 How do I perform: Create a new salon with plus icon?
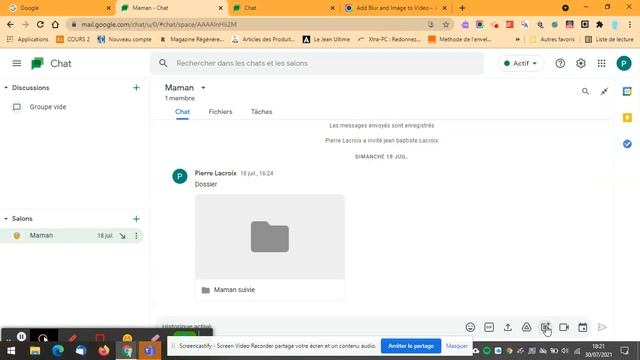(x=136, y=219)
